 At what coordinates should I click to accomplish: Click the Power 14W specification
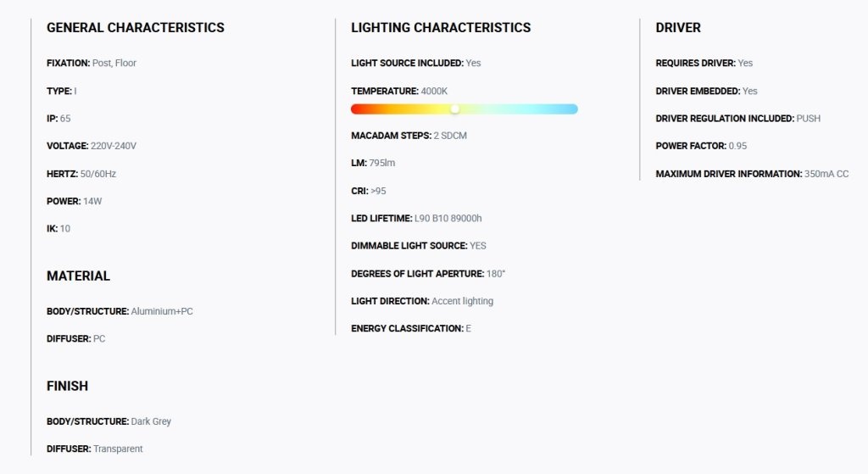coord(75,201)
